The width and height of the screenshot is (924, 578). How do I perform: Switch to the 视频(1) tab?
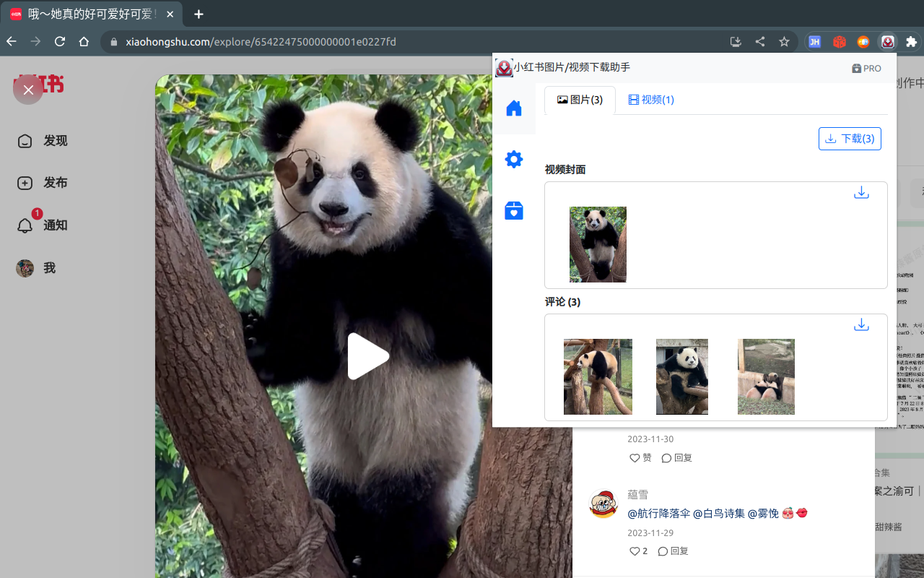[650, 100]
